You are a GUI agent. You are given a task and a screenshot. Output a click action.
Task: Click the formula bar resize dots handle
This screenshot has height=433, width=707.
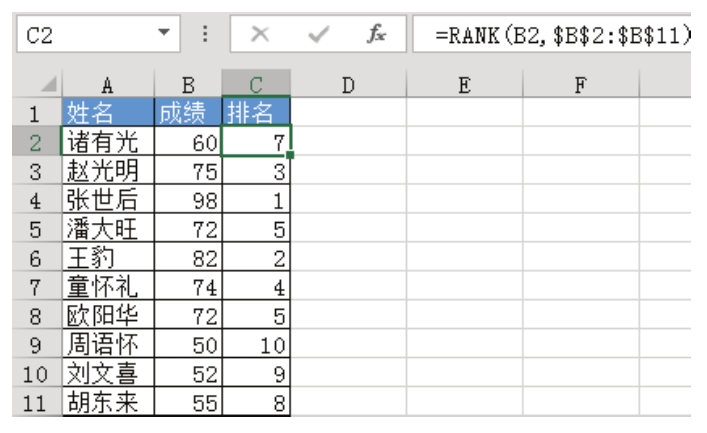click(204, 36)
